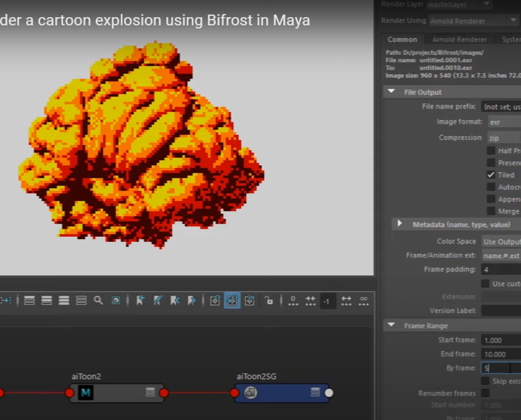Tick the Autocrop checkbox

click(x=491, y=187)
